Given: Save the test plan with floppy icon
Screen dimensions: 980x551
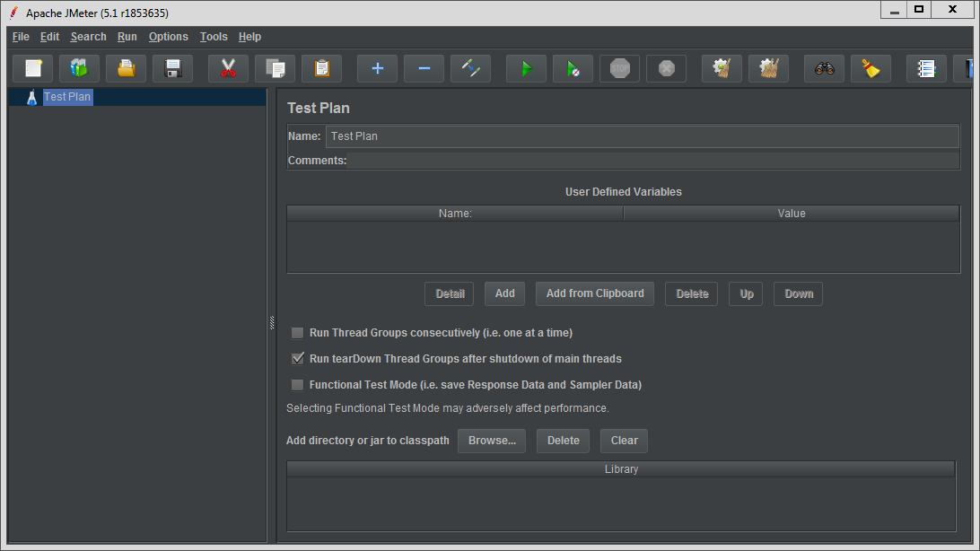Looking at the screenshot, I should click(x=173, y=68).
